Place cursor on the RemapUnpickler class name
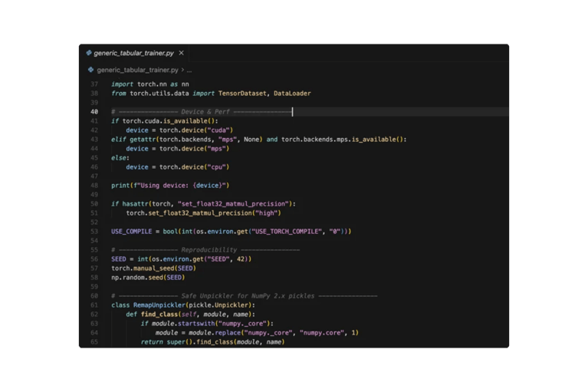588x392 pixels. [x=159, y=305]
